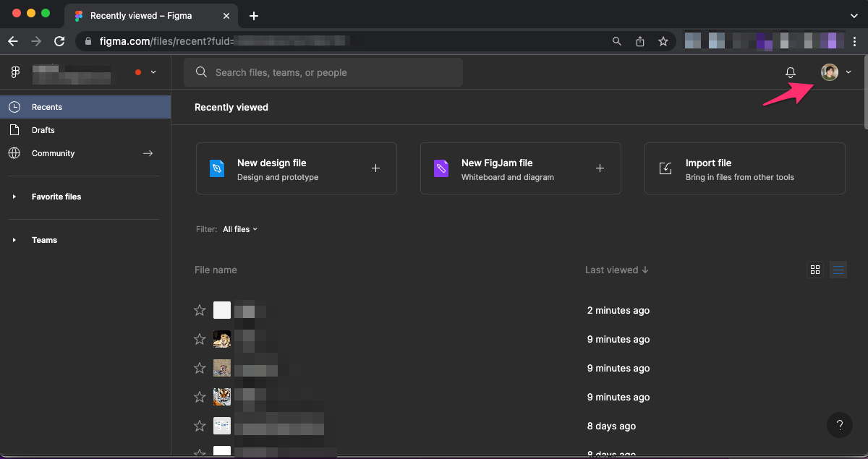Star the file viewed 8 days ago
Screen dimensions: 868x459
tap(200, 426)
